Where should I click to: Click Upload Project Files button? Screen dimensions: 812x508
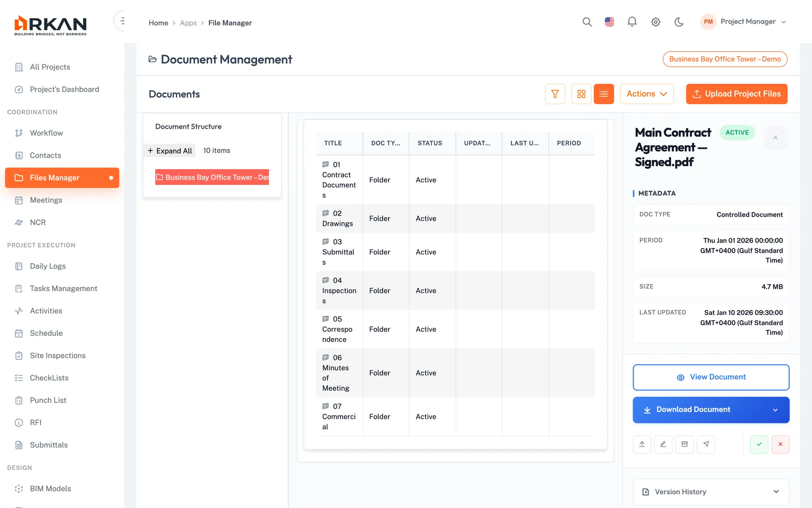[x=736, y=94]
